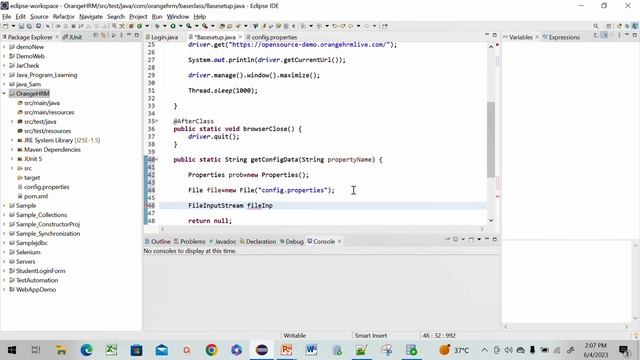The height and width of the screenshot is (360, 640).
Task: Expand the demoNew project
Action: (x=4, y=47)
